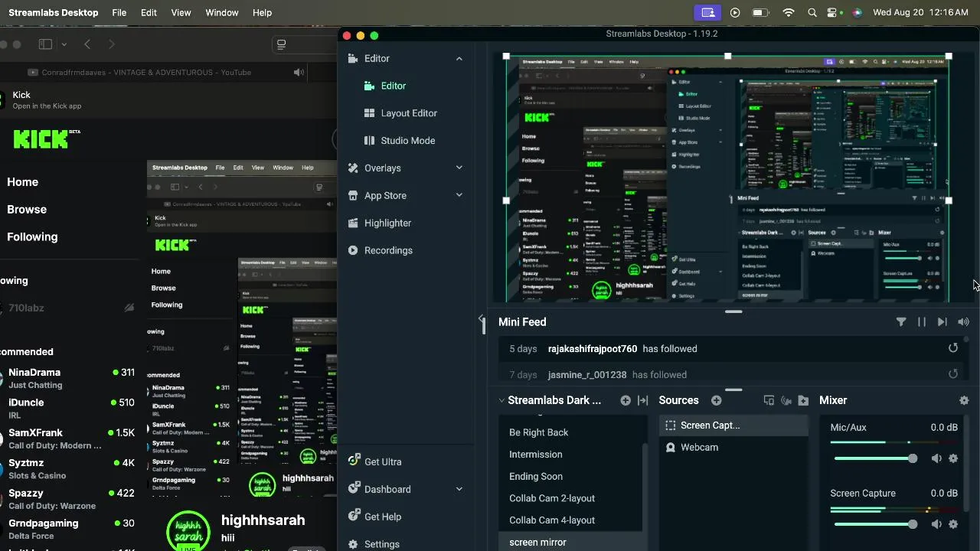Open the purple screen mirroring menu bar icon

pyautogui.click(x=707, y=12)
